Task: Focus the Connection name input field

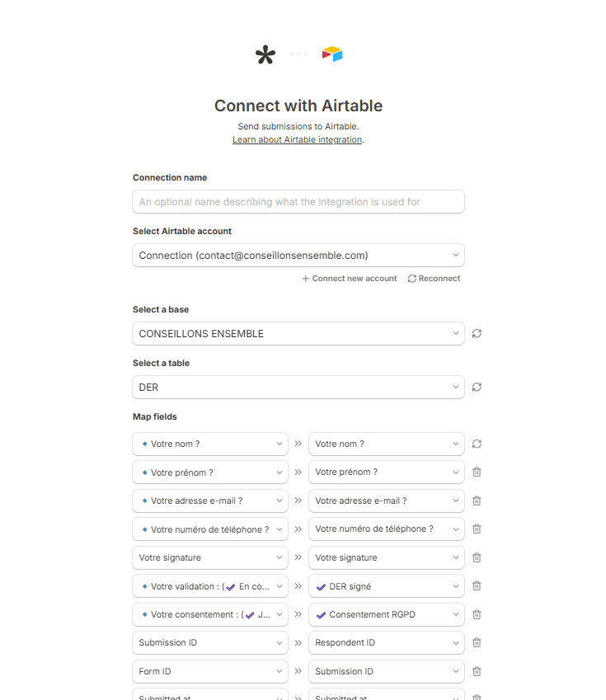Action: [x=298, y=202]
